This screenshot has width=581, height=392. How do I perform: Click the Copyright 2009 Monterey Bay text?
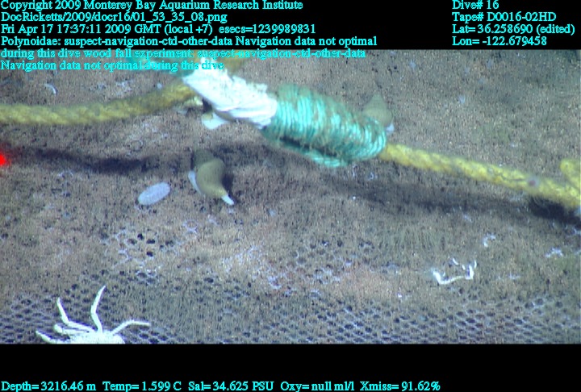[x=152, y=5]
